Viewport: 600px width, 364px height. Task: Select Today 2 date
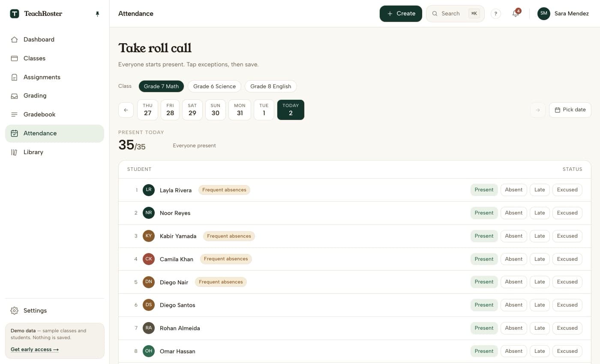[291, 110]
